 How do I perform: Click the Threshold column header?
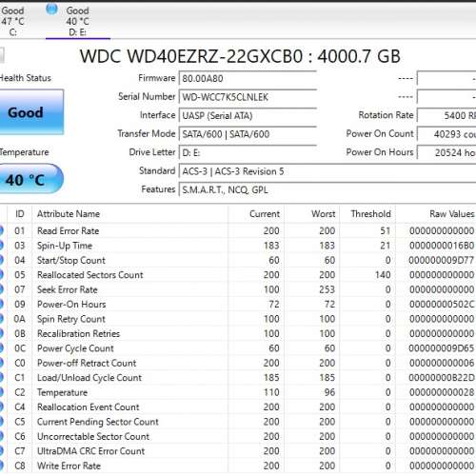tap(367, 214)
